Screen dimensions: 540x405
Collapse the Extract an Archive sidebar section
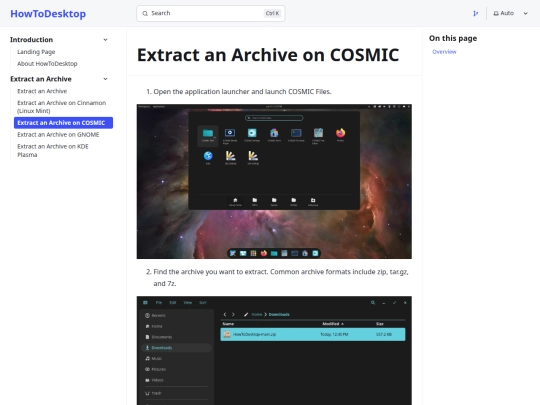(x=105, y=79)
